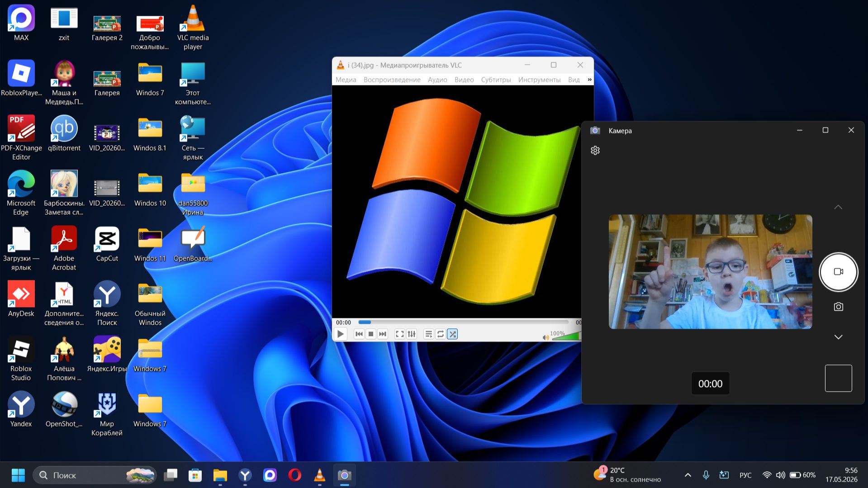
Task: Select the VLC media player desktop icon
Action: pyautogui.click(x=193, y=27)
